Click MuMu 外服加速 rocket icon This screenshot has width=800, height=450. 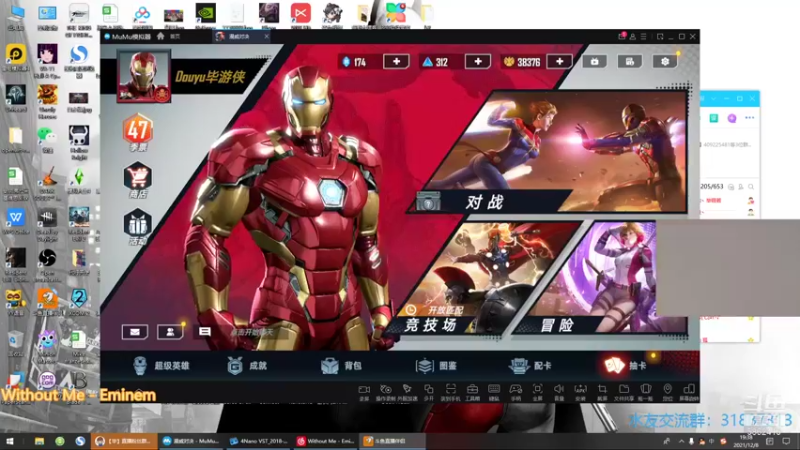tap(407, 392)
